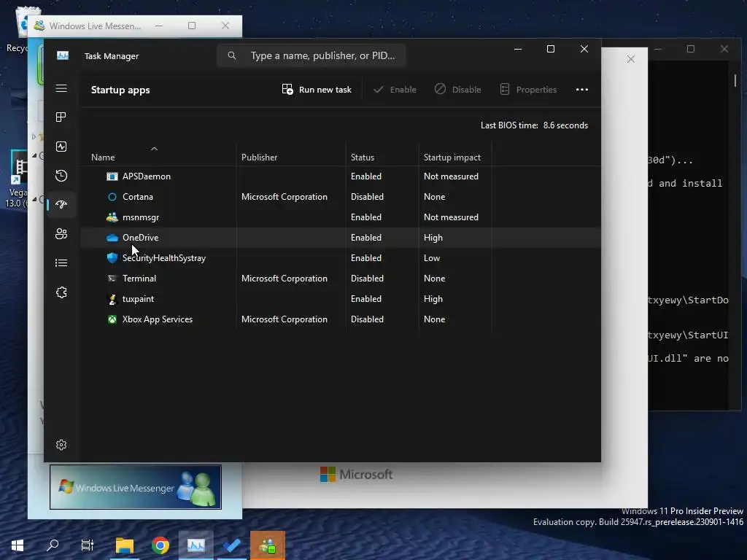Switch to the Processes page icon
The image size is (747, 560).
click(x=61, y=117)
